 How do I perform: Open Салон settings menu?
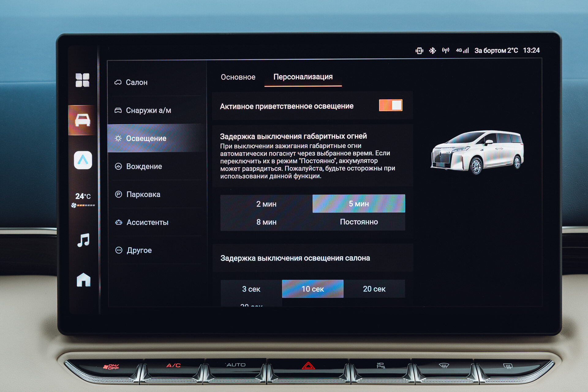[137, 82]
